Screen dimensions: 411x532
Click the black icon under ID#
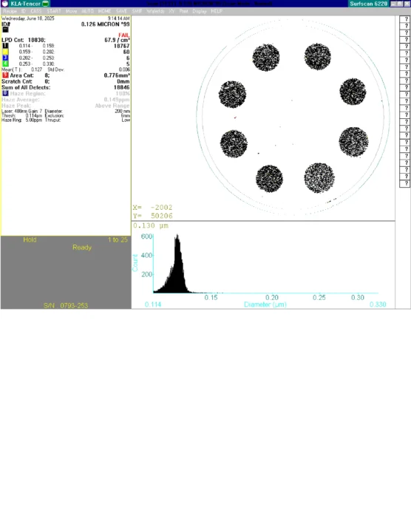[x=5, y=30]
